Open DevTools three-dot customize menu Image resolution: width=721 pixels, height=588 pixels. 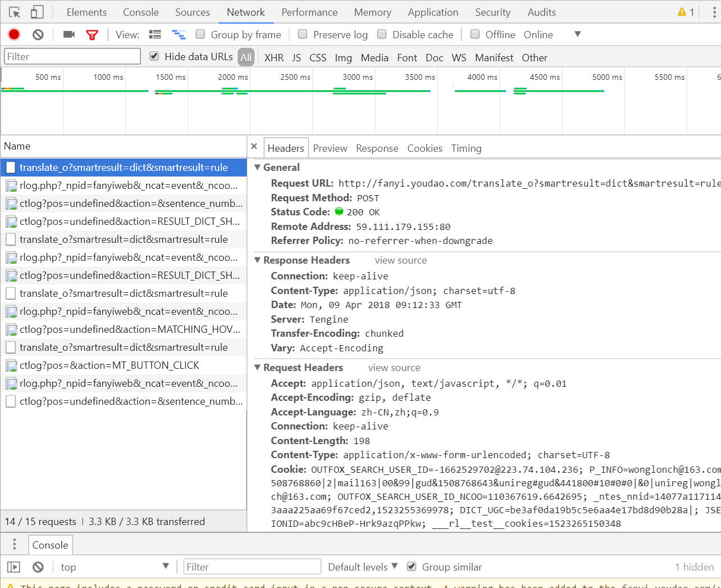[x=714, y=12]
